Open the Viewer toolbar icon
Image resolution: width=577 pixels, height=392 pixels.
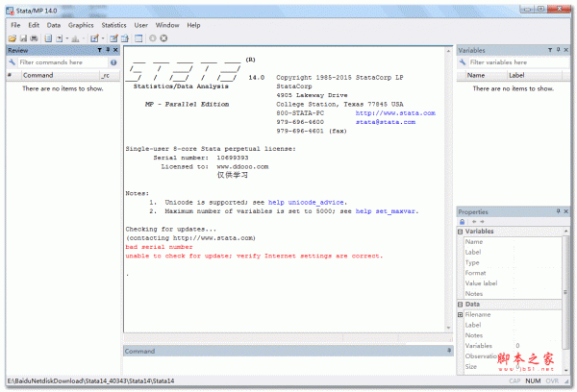[x=59, y=38]
